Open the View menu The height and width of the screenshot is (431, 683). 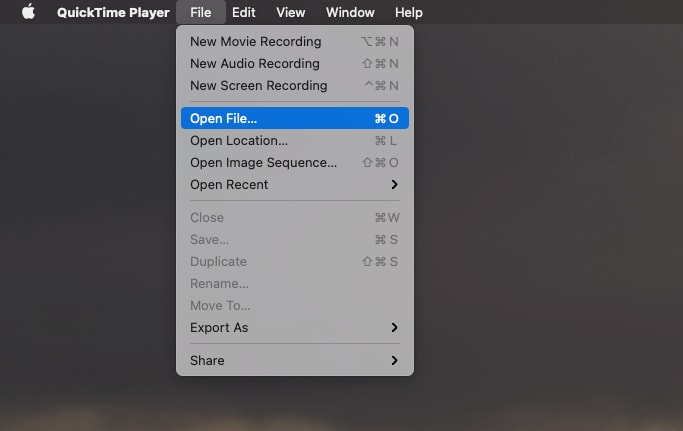tap(291, 12)
